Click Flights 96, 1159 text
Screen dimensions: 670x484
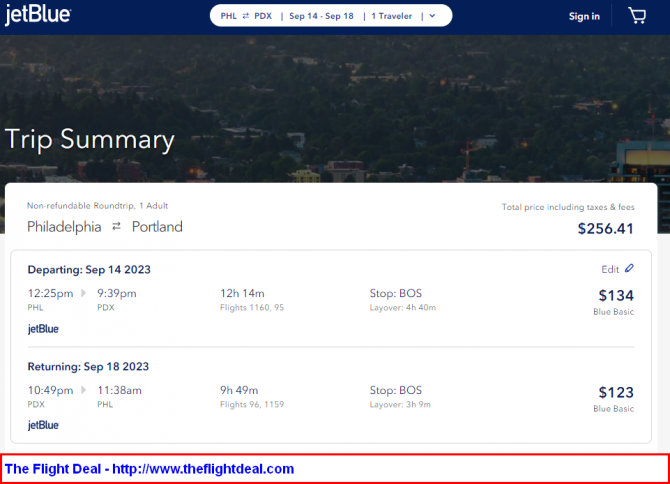[x=252, y=405]
